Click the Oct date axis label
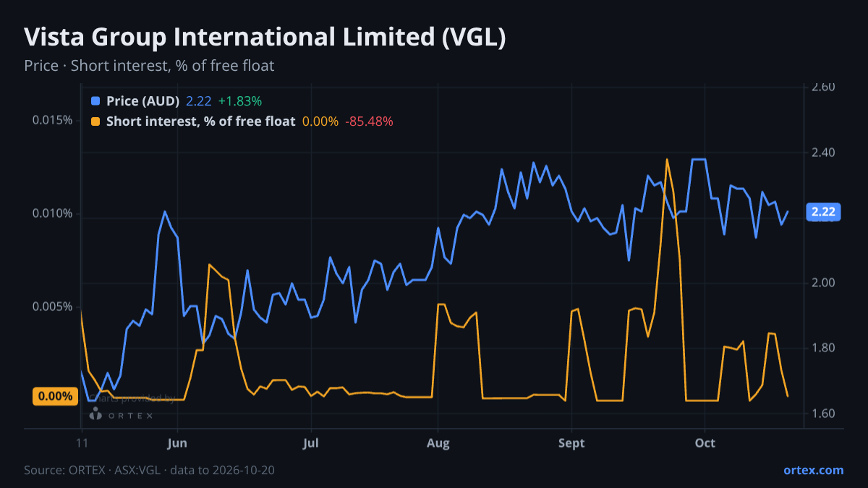 click(705, 442)
